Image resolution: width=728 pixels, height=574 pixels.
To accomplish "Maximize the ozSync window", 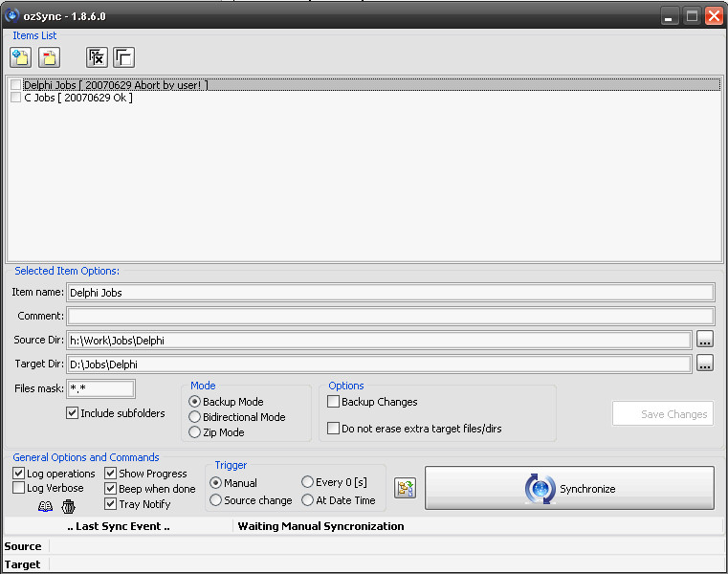I will 692,16.
